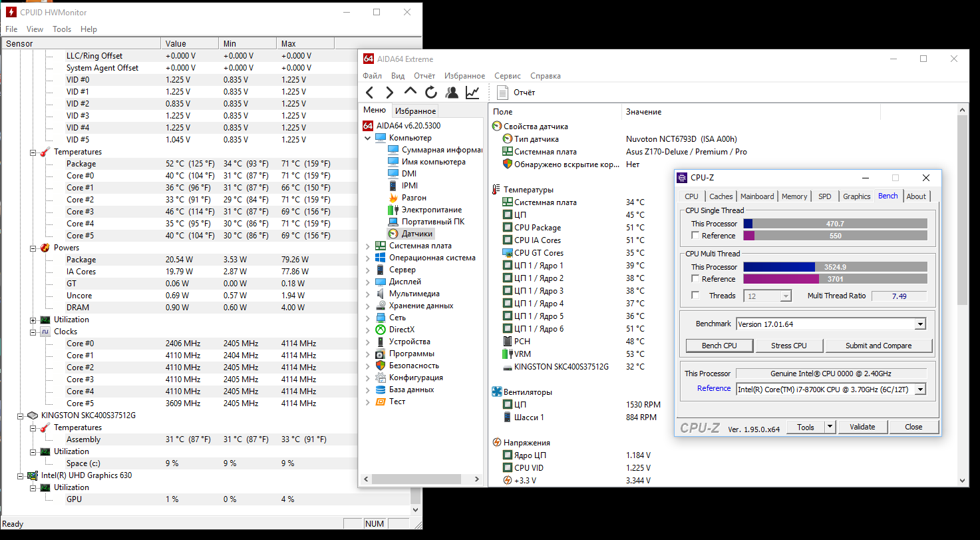The width and height of the screenshot is (980, 540).
Task: Click the Validate button in CPU-Z
Action: point(862,427)
